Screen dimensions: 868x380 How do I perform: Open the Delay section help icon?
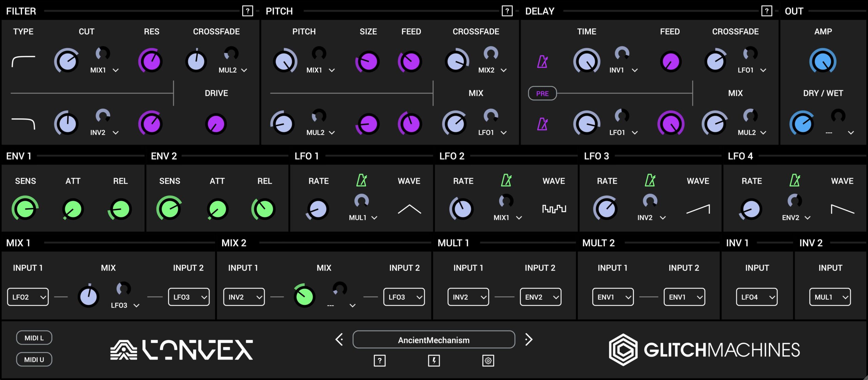[x=767, y=11]
